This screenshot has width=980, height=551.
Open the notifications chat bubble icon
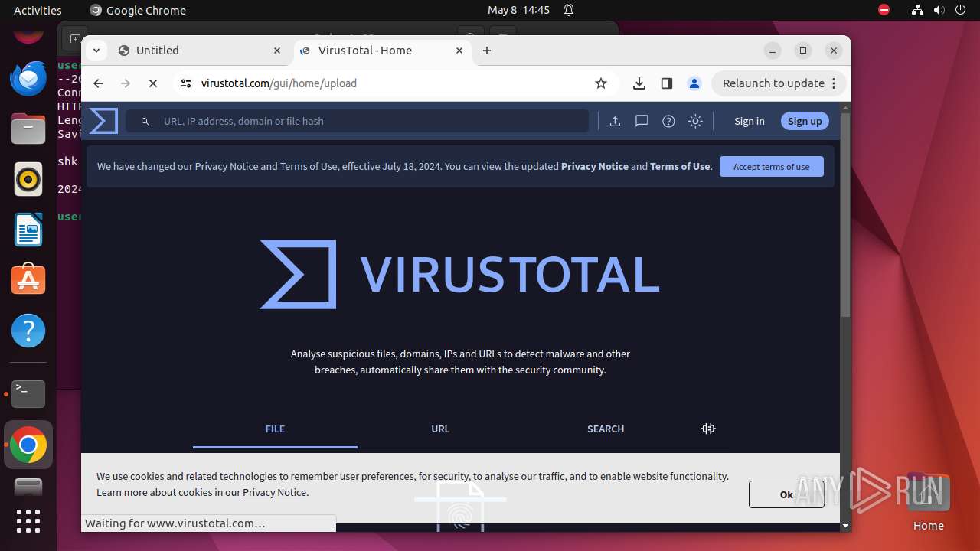coord(642,121)
